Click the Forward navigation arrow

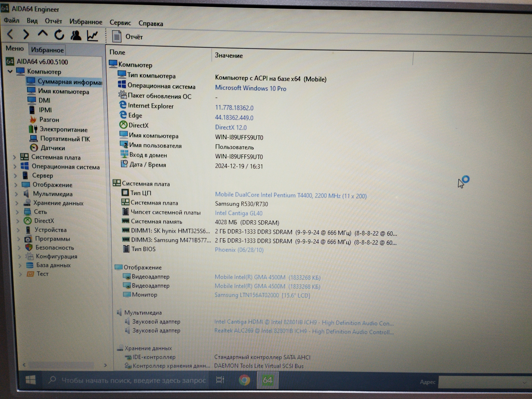[26, 34]
